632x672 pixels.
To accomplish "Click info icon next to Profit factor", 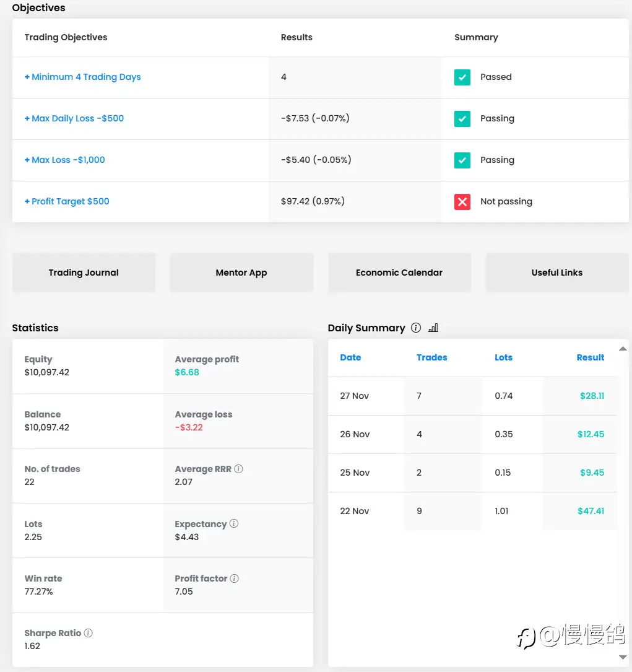I will pyautogui.click(x=234, y=578).
